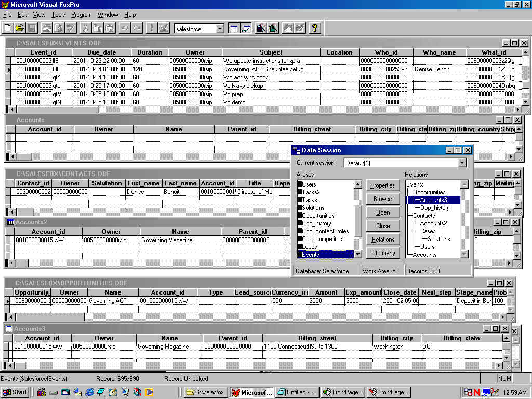Open the Help menu
Viewport: 532px width, 399px height.
129,15
